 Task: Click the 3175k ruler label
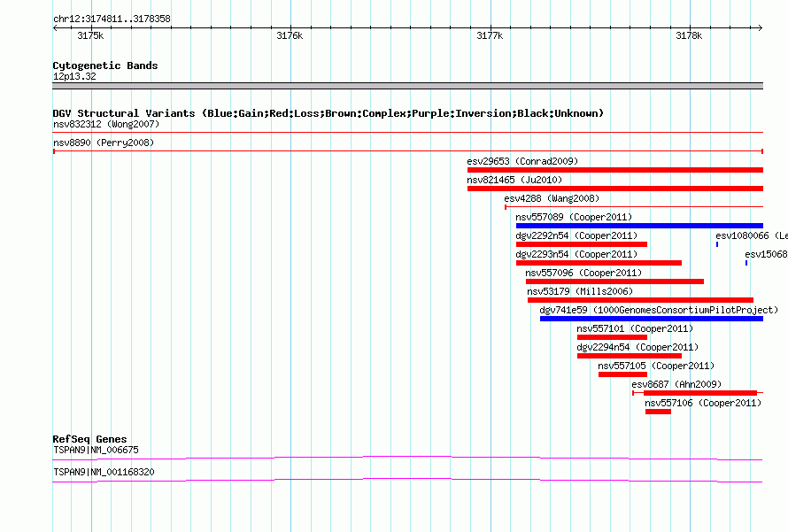90,35
